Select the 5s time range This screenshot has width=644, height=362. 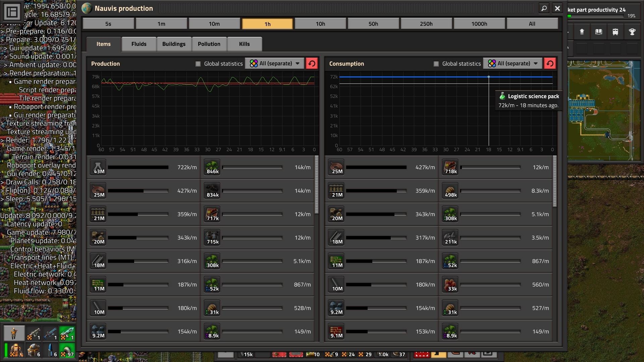tap(108, 24)
